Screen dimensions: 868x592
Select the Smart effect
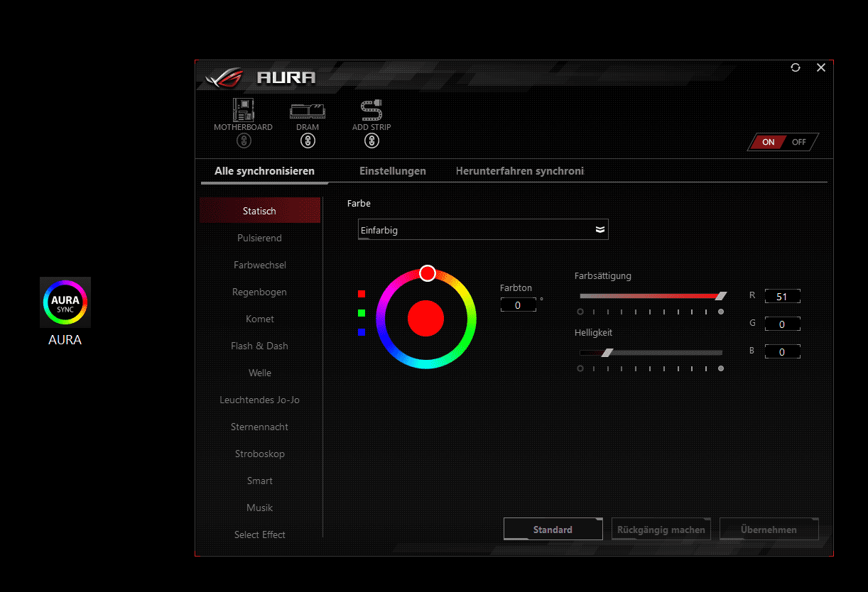click(x=260, y=481)
